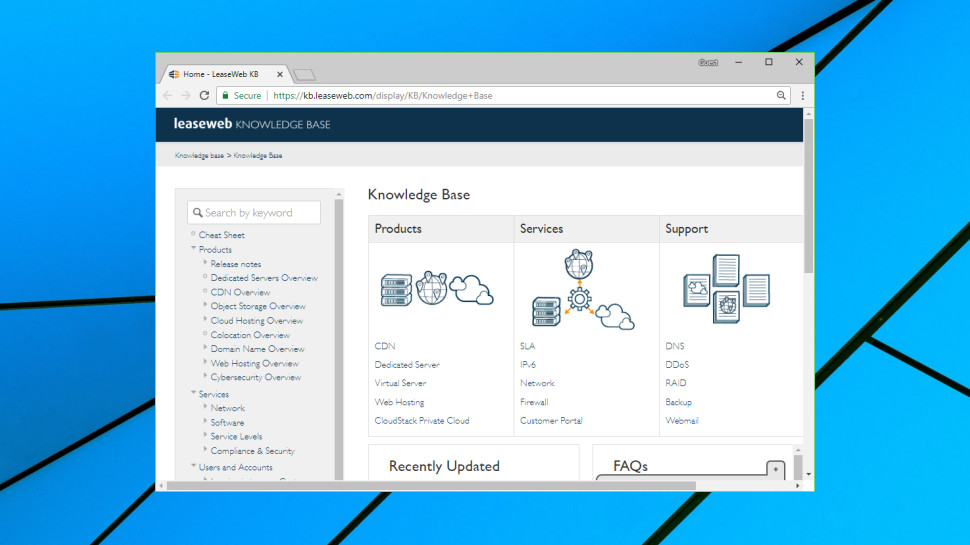Image resolution: width=970 pixels, height=545 pixels.
Task: Close the LeaseWeb KB tab
Action: (x=280, y=74)
